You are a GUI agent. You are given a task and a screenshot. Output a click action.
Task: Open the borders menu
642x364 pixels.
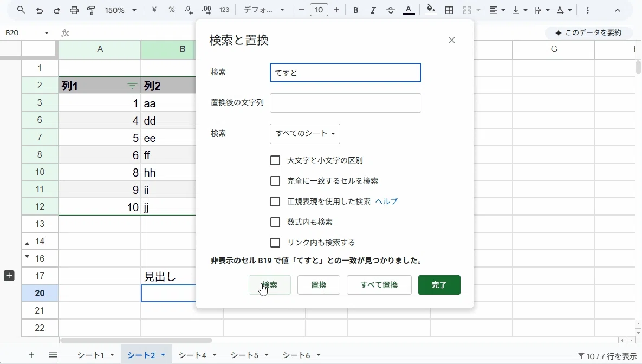tap(449, 10)
